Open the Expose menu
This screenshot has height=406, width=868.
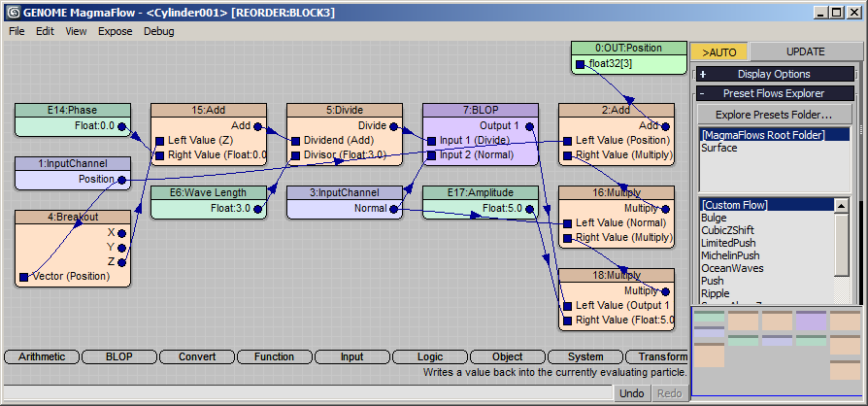[x=116, y=32]
